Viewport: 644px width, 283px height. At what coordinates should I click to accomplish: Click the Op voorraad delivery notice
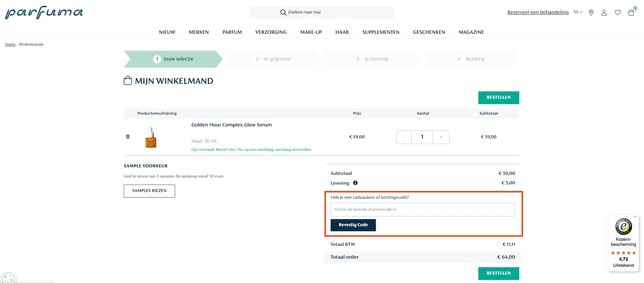(252, 149)
